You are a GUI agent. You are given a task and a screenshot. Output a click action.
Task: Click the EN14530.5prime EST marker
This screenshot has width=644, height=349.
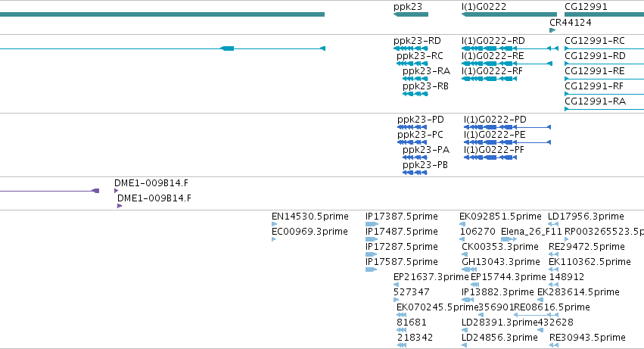click(275, 224)
